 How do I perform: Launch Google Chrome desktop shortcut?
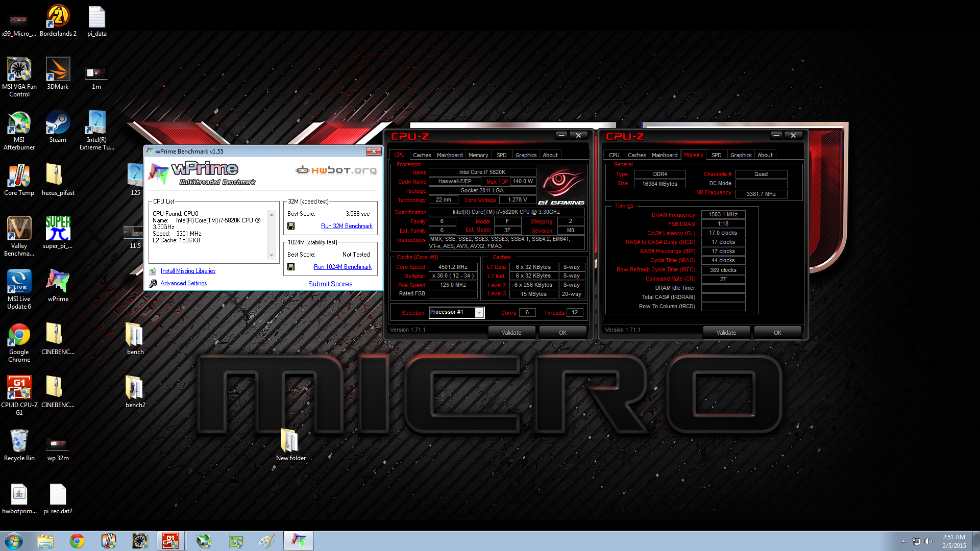pos(19,342)
